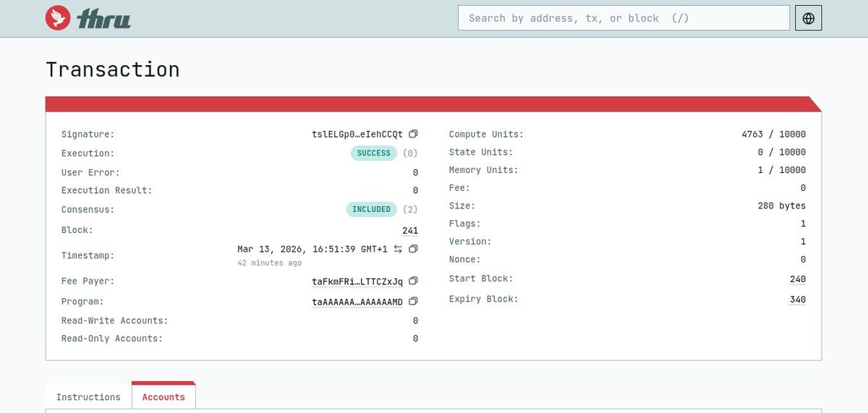Click the Execution Result label
Viewport: 868px width, 413px height.
(107, 191)
